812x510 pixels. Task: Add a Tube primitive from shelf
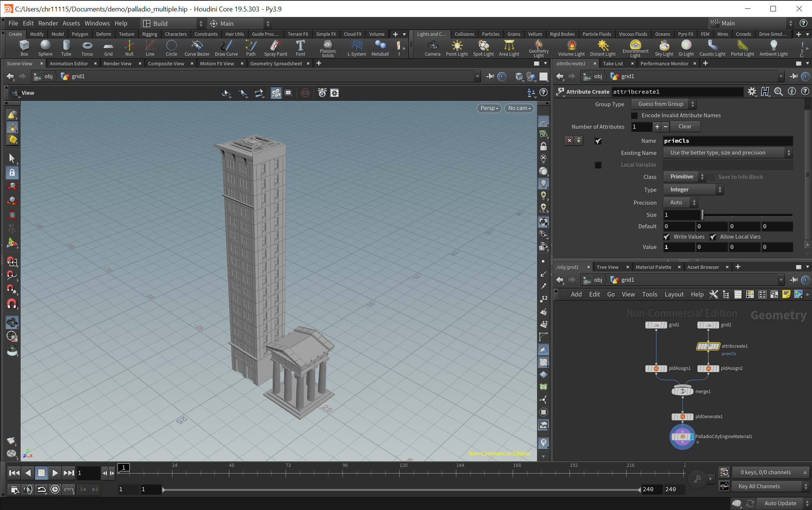pos(66,48)
